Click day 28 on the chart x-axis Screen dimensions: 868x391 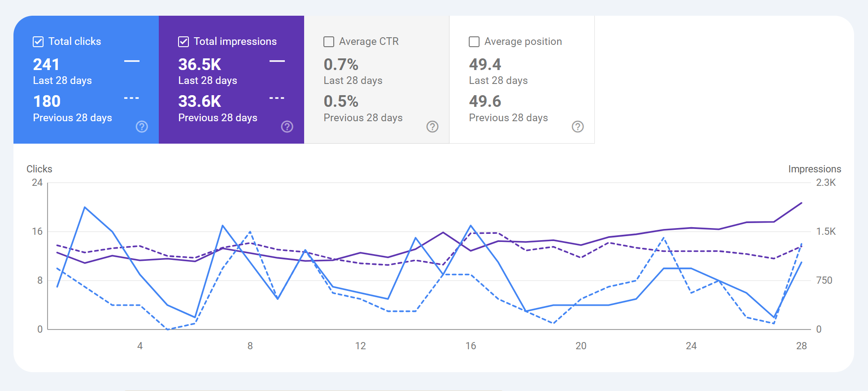[801, 346]
